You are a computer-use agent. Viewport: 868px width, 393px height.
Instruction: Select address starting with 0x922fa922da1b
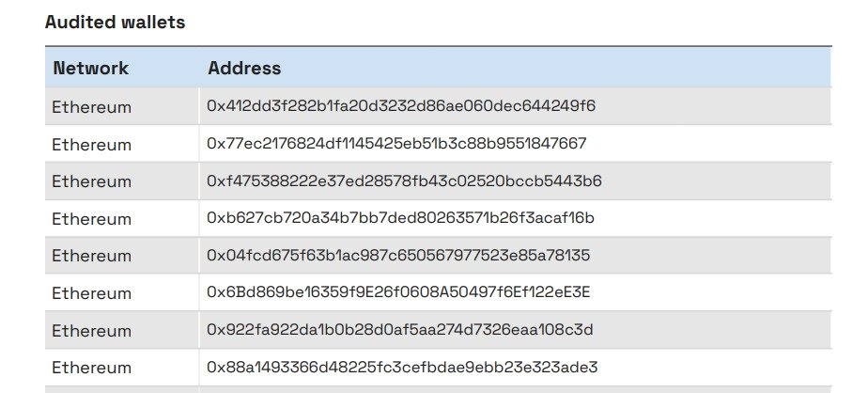tap(399, 330)
